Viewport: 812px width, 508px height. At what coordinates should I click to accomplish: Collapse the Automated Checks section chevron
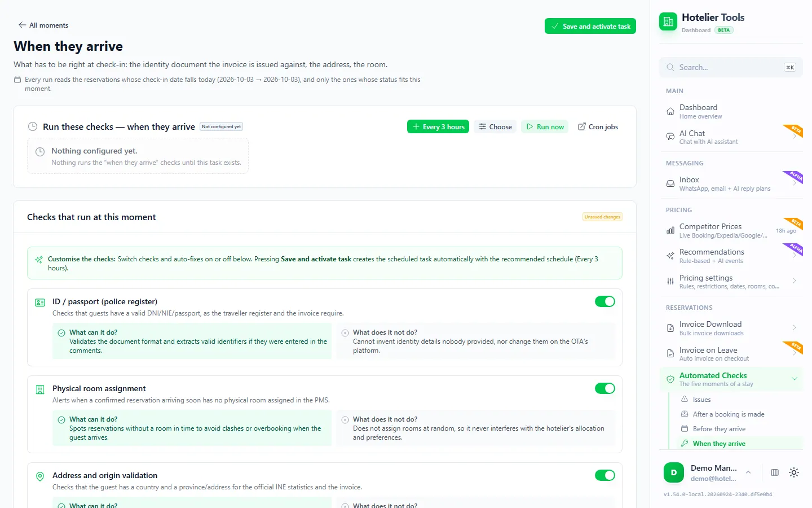(x=795, y=379)
